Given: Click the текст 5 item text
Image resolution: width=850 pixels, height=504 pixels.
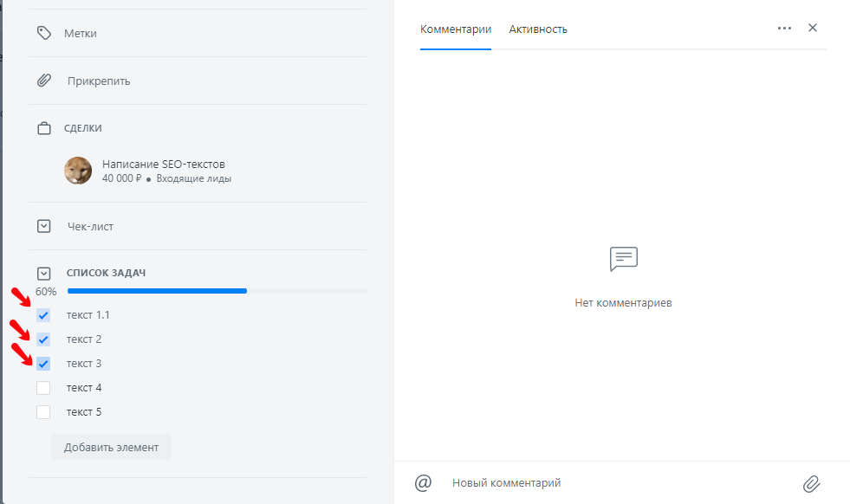Looking at the screenshot, I should pos(84,412).
